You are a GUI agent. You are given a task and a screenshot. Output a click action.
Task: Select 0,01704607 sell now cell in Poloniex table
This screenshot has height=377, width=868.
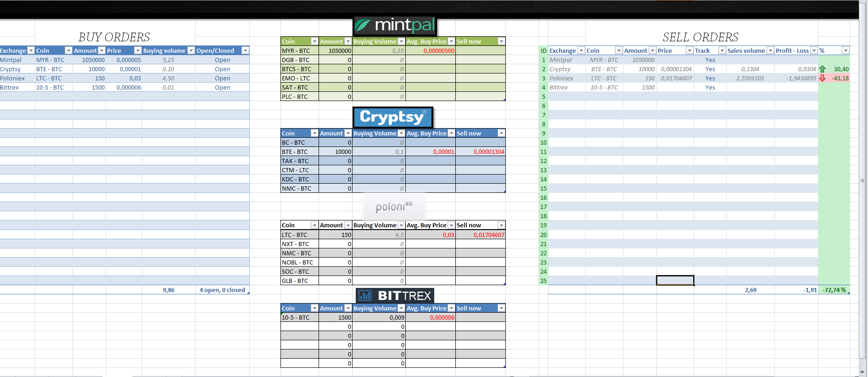tap(481, 235)
